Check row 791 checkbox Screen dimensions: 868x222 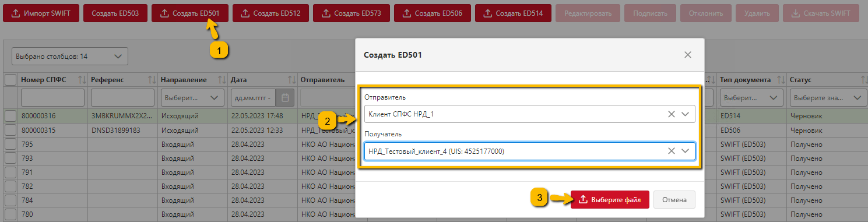[10, 172]
